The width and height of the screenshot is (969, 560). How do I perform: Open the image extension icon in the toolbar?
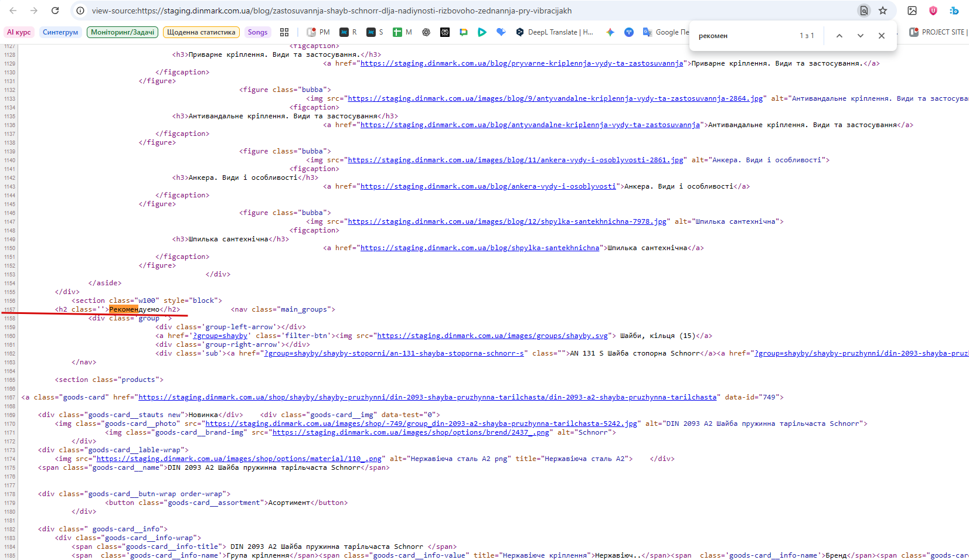[x=912, y=11]
